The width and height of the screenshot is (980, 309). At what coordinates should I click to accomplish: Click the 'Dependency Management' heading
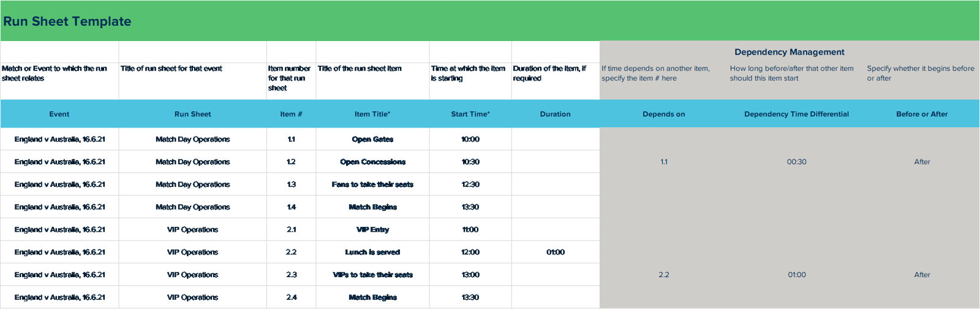(789, 52)
